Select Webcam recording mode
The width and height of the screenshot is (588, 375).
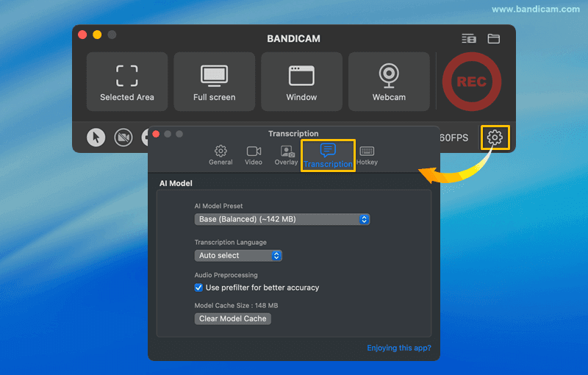pos(389,81)
